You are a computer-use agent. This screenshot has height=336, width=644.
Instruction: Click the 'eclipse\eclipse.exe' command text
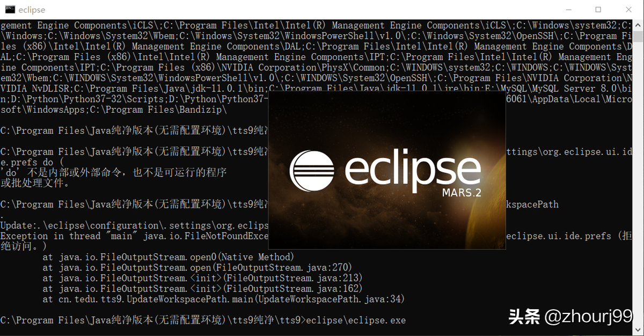tap(355, 320)
